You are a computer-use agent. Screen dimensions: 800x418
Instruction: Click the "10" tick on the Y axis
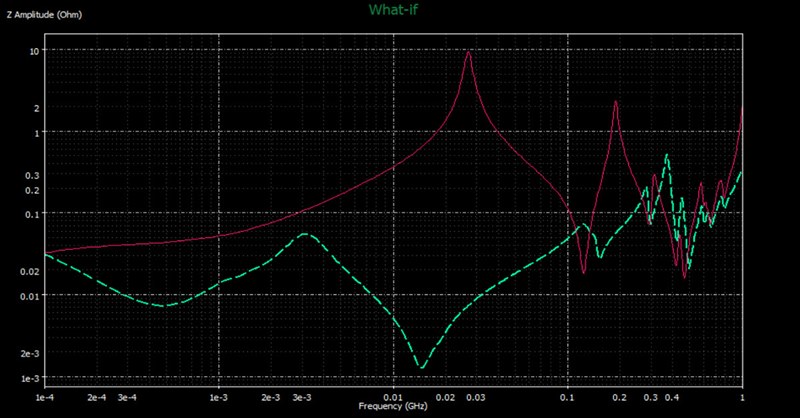[33, 51]
